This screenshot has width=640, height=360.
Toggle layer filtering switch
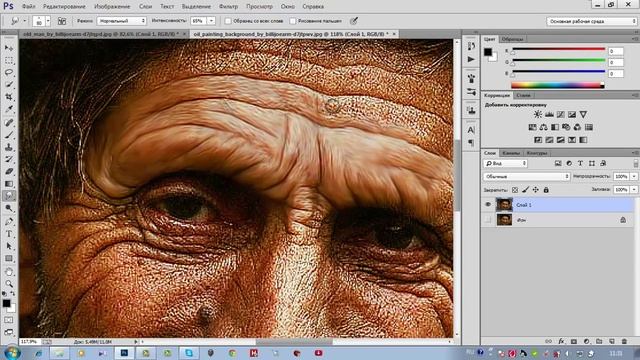point(636,163)
